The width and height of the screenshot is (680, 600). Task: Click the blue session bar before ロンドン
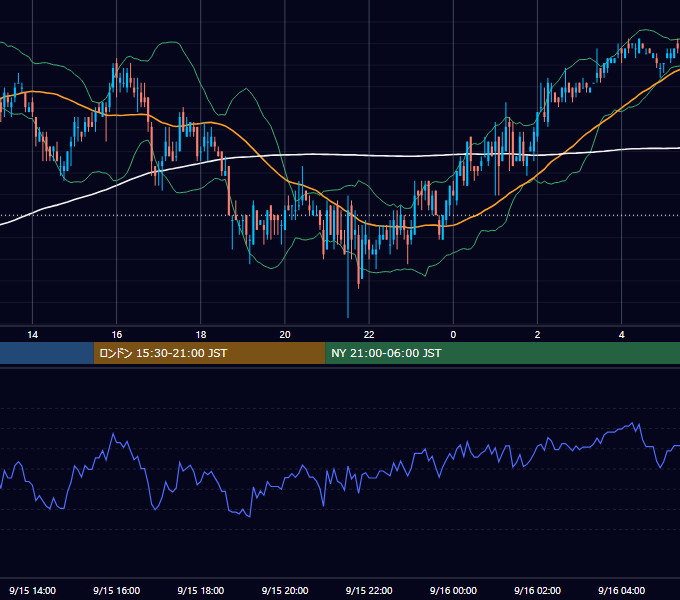point(47,353)
